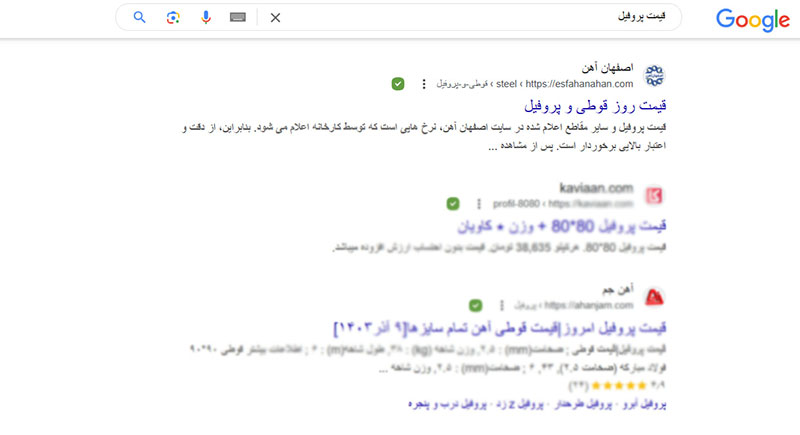Open result قیمت روز قوطی و پروفیل

(x=595, y=106)
